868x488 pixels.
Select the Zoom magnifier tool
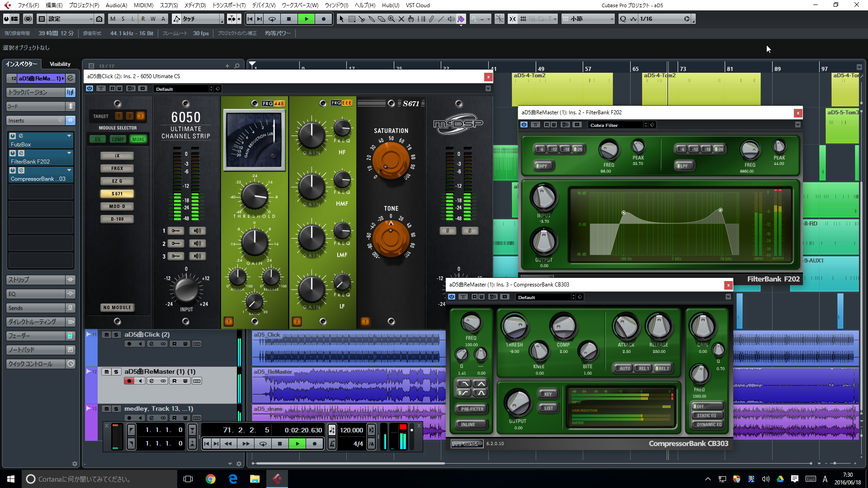click(x=391, y=19)
